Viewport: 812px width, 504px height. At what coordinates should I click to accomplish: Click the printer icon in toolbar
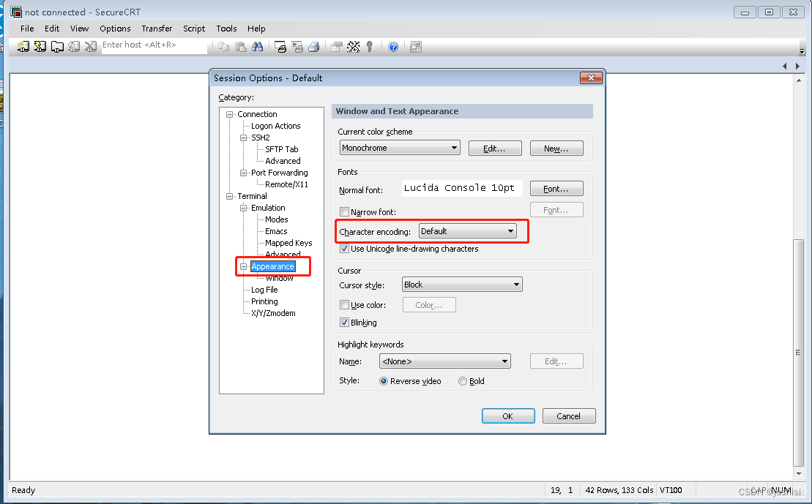point(314,47)
